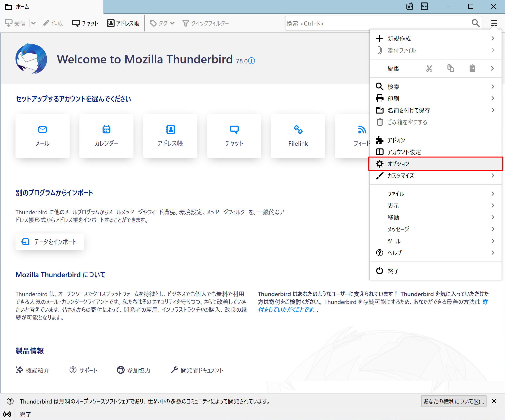Viewport: 505px width, 420px height.
Task: Click the 受信 get messages button
Action: pyautogui.click(x=15, y=23)
